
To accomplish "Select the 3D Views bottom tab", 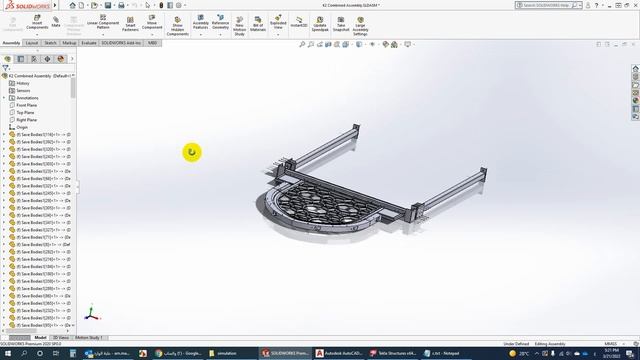I will 61,338.
